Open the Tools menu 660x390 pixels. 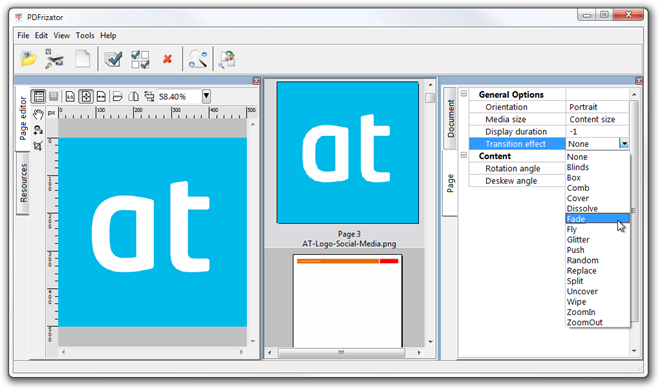click(85, 35)
